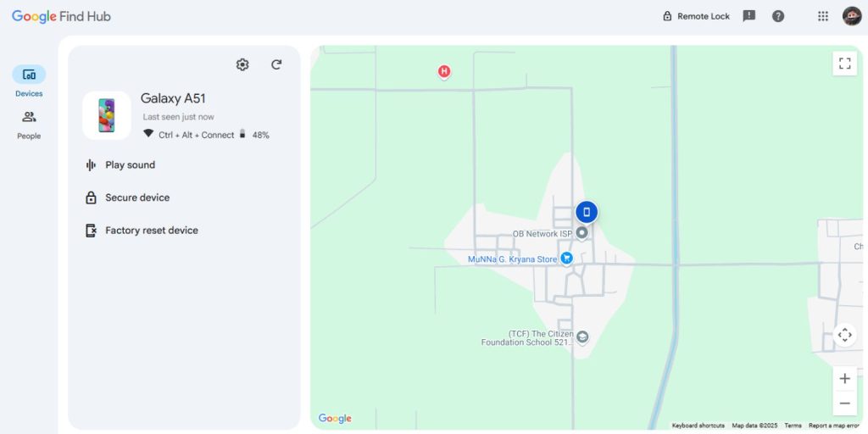Select the blue phone location pin
The width and height of the screenshot is (868, 434).
click(587, 212)
